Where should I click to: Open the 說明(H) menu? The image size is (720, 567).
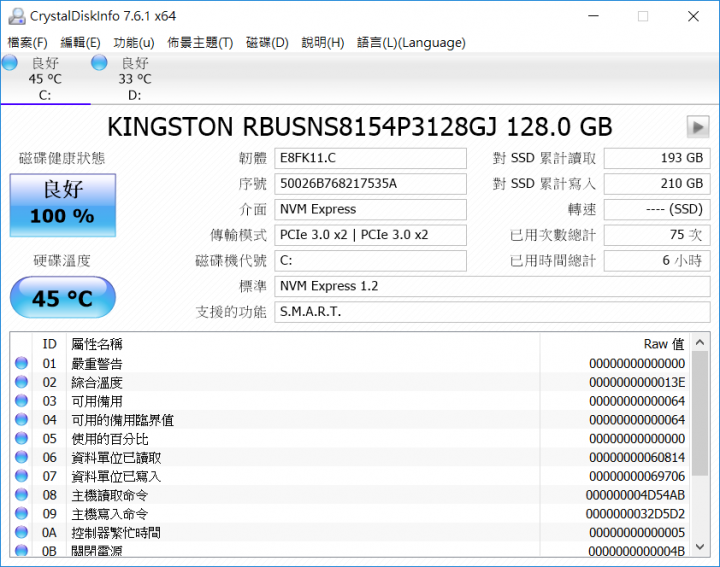point(323,43)
